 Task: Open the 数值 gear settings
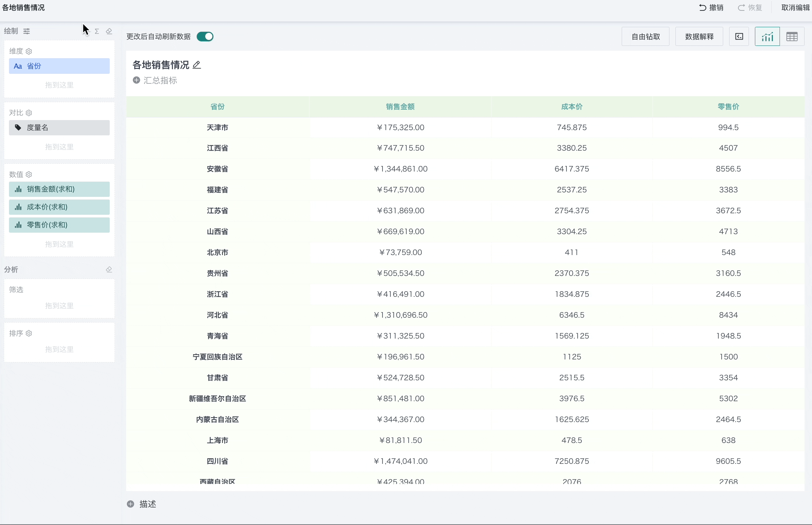[x=29, y=175]
